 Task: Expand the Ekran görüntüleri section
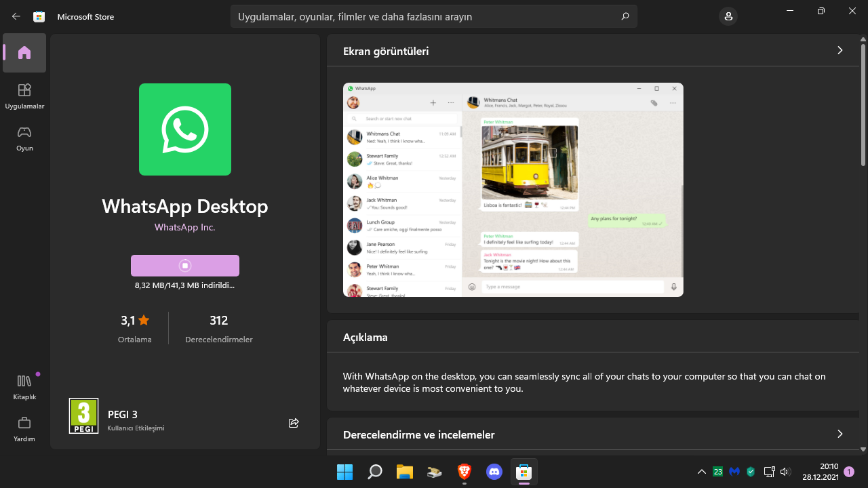[840, 50]
